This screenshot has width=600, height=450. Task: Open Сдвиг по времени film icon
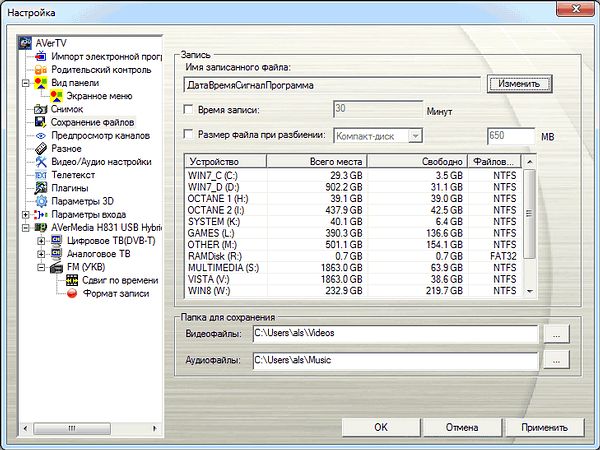[x=71, y=280]
